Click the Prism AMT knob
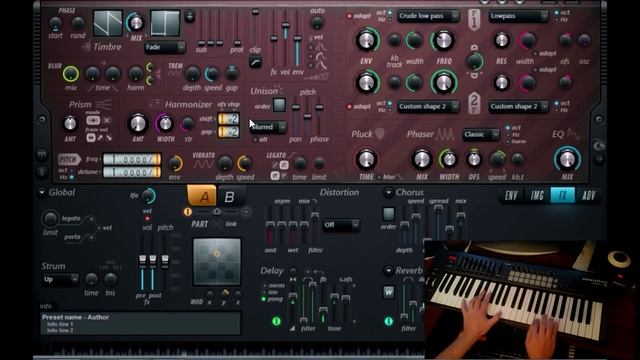 pos(70,123)
